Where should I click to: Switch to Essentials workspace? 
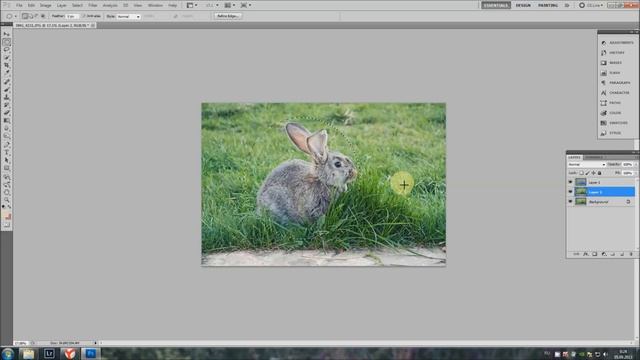coord(496,5)
